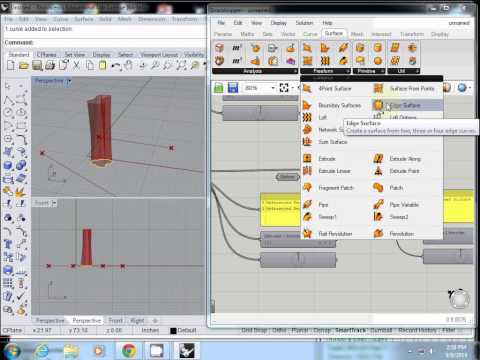Screen dimensions: 480x360
Task: Pick the Fragment Patch component
Action: (329, 188)
